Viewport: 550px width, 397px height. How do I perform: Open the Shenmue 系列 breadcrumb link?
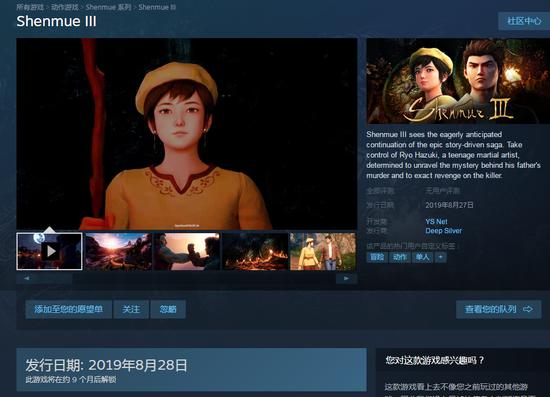tap(108, 7)
